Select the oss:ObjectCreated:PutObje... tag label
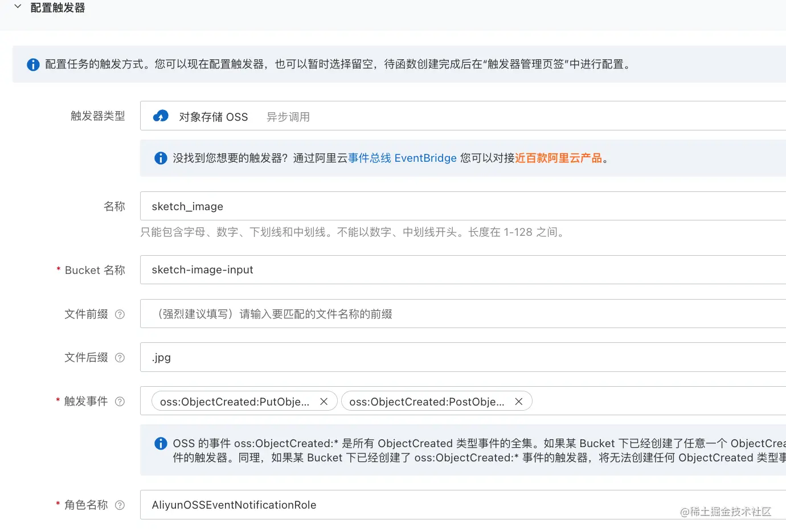Image resolution: width=786 pixels, height=532 pixels. [x=235, y=402]
